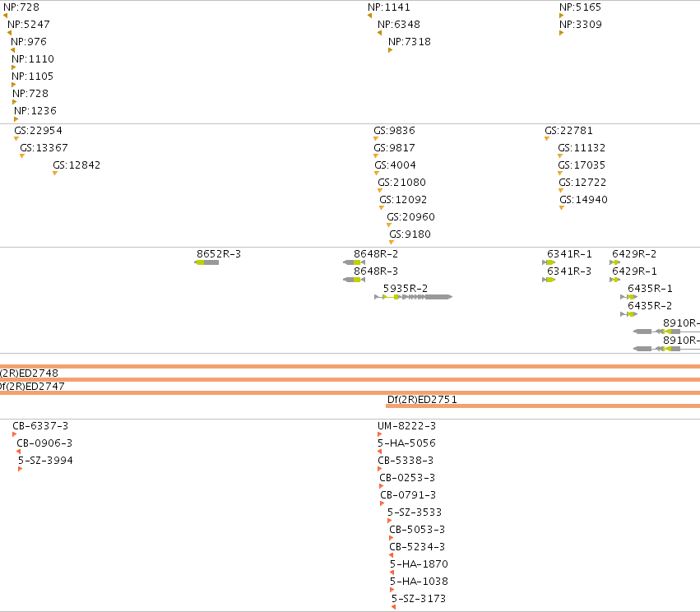The height and width of the screenshot is (612, 700).
Task: Click the red marker under 5-SZ-3994
Action: coord(20,469)
